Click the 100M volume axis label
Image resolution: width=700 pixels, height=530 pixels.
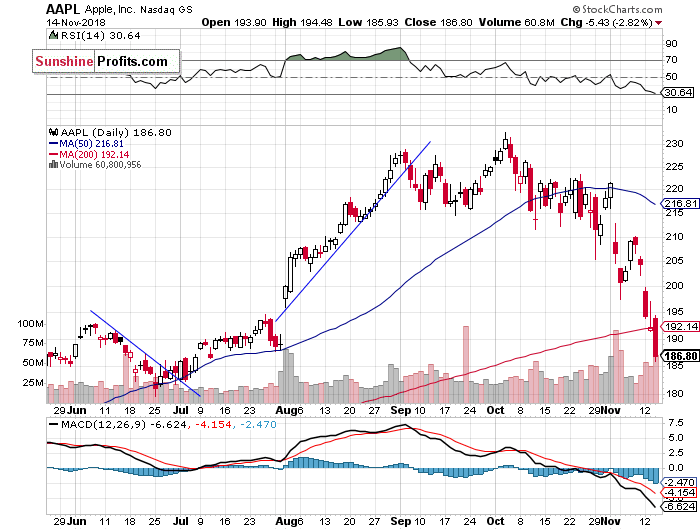(30, 324)
